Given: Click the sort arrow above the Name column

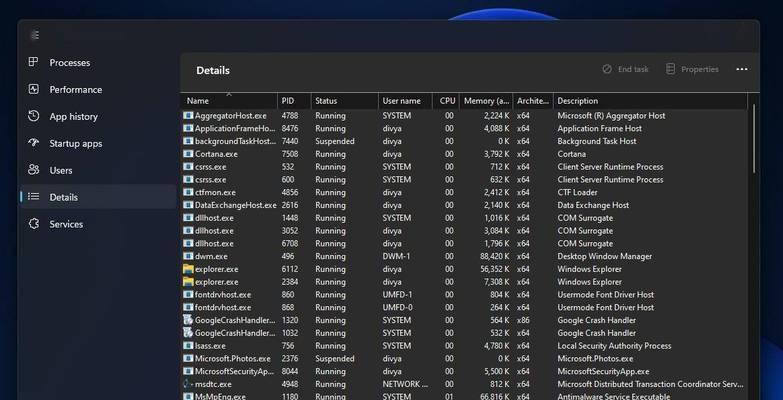Looking at the screenshot, I should click(x=229, y=94).
